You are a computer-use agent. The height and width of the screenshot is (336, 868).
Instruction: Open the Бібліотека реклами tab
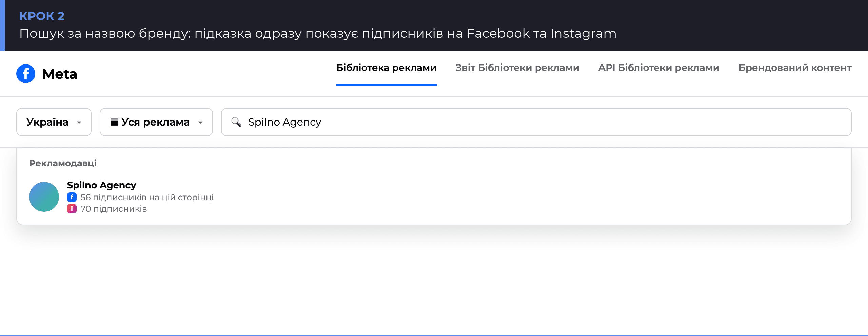[x=386, y=68]
